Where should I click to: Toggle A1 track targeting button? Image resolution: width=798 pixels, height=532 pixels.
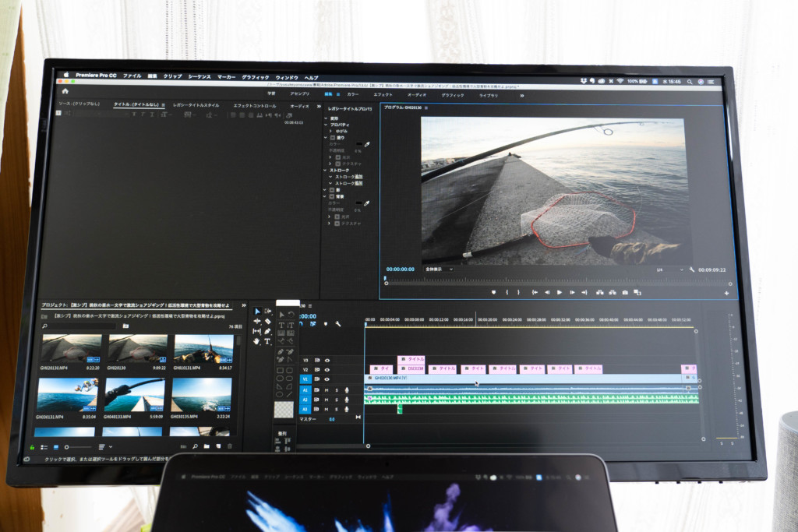click(305, 390)
